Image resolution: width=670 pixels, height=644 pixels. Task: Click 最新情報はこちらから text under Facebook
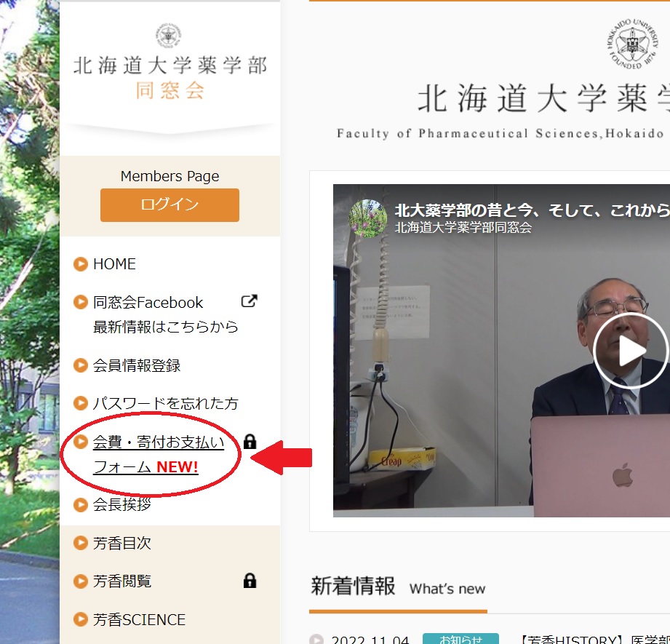tap(165, 327)
